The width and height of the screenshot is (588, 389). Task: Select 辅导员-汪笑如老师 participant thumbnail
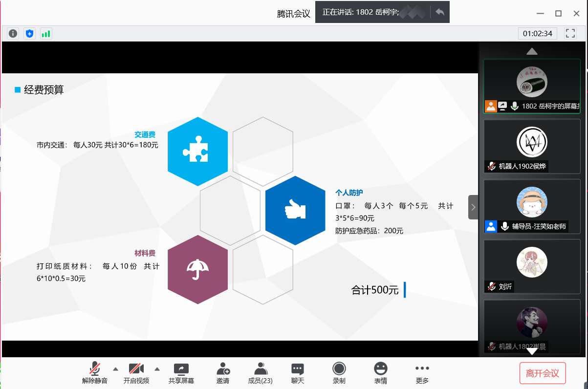click(532, 206)
